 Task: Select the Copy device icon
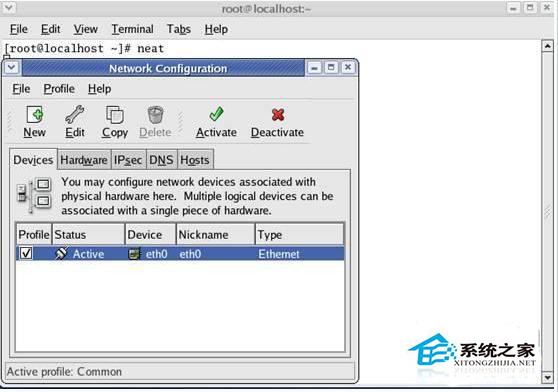[115, 115]
